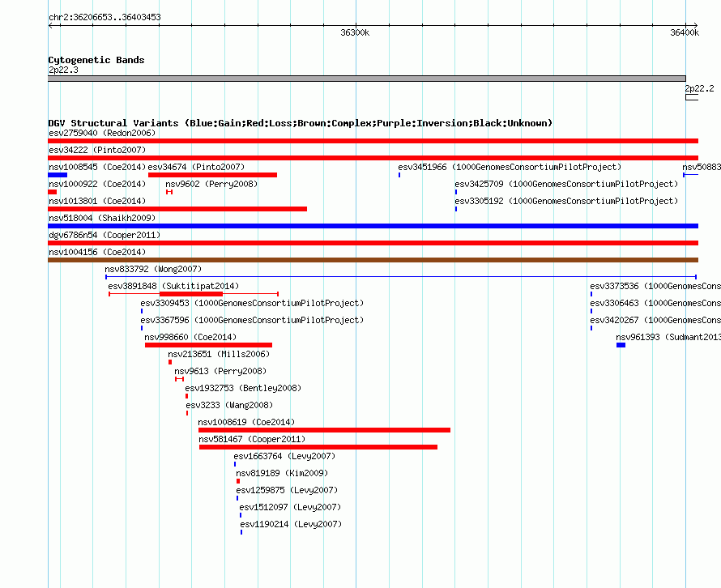Click the gray 2p22.3 cytogenetic band

[367, 79]
